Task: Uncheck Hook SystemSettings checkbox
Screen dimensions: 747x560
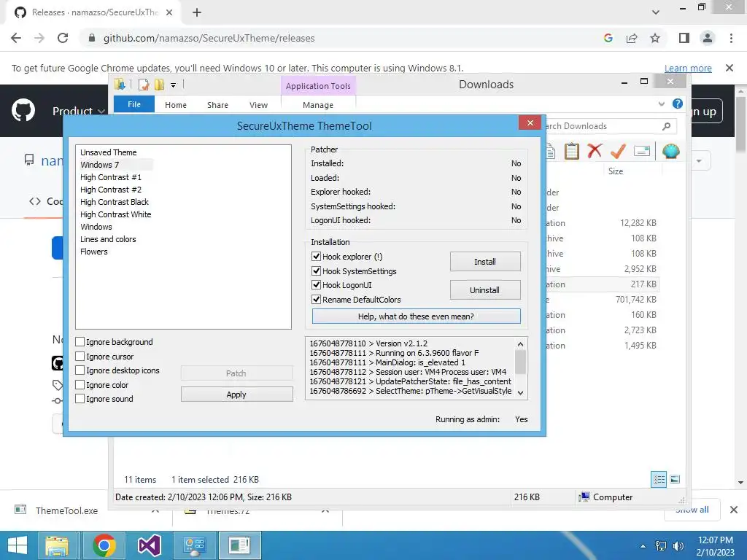Action: point(317,271)
